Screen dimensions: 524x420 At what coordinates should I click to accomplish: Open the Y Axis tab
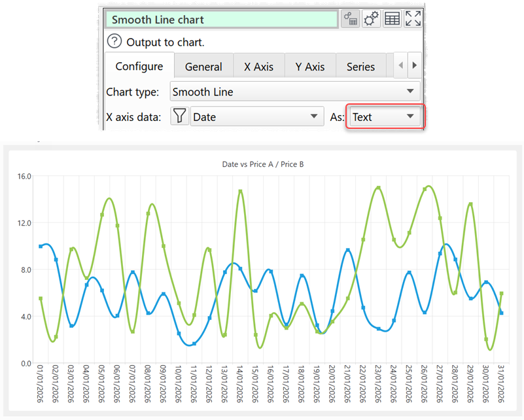click(310, 67)
